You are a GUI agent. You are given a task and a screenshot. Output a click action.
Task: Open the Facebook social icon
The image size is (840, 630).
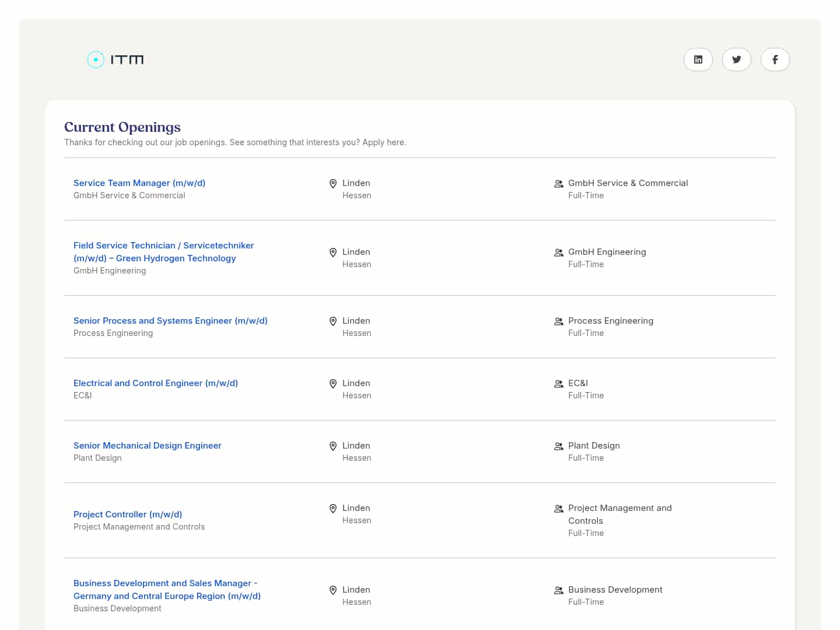(775, 60)
